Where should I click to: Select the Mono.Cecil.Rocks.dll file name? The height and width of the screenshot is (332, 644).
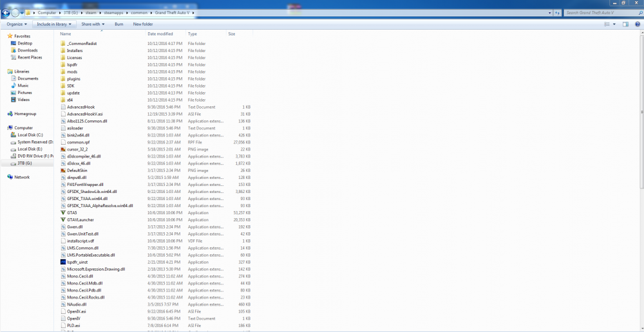[x=86, y=297]
